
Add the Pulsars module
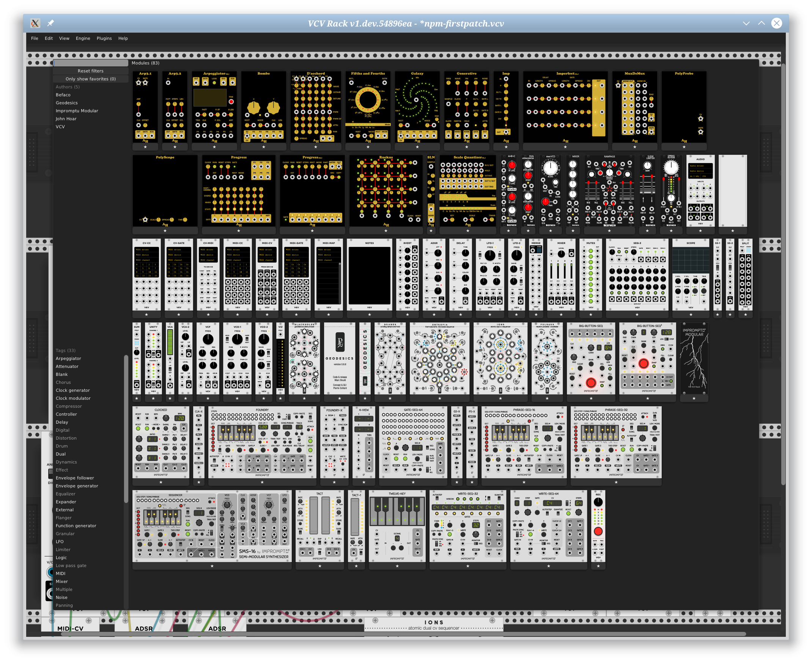547,358
